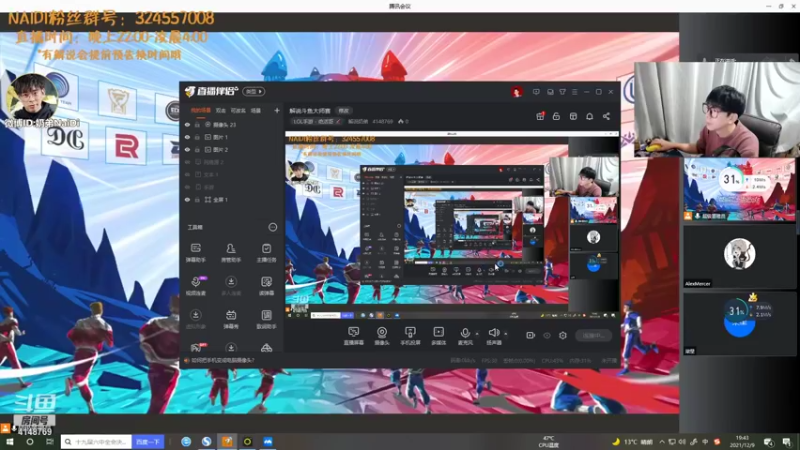Share the stream with share icon
800x450 pixels.
[x=606, y=116]
